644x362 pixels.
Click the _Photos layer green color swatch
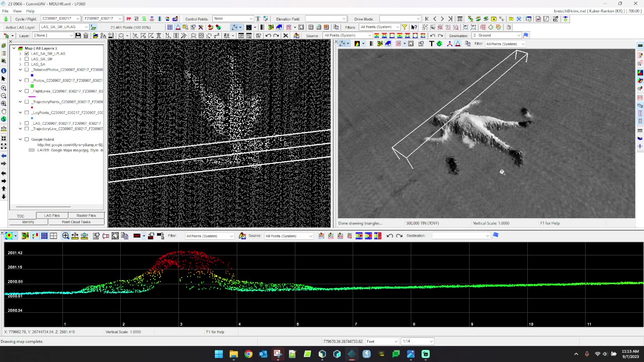click(x=32, y=86)
